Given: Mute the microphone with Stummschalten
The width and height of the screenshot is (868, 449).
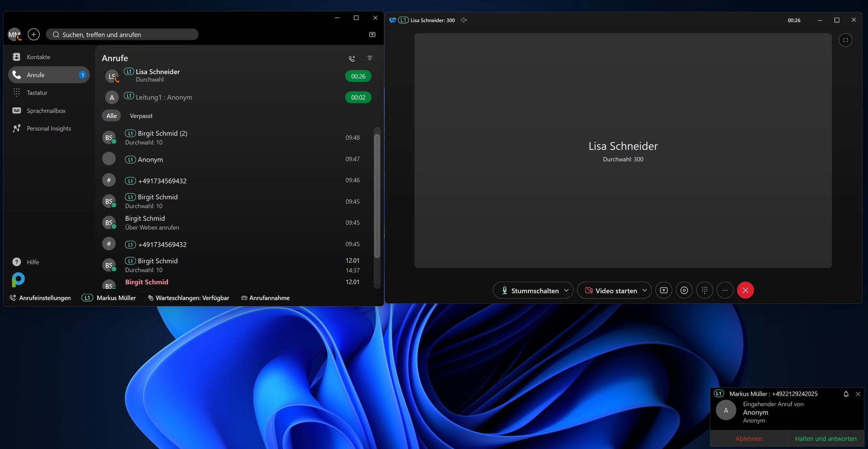Looking at the screenshot, I should pos(529,290).
